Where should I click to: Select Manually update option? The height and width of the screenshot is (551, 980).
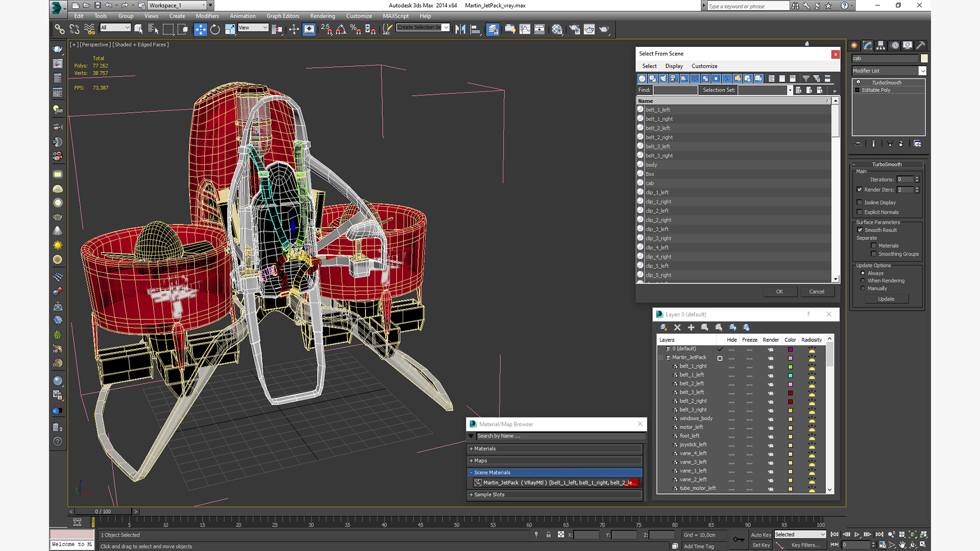[863, 288]
